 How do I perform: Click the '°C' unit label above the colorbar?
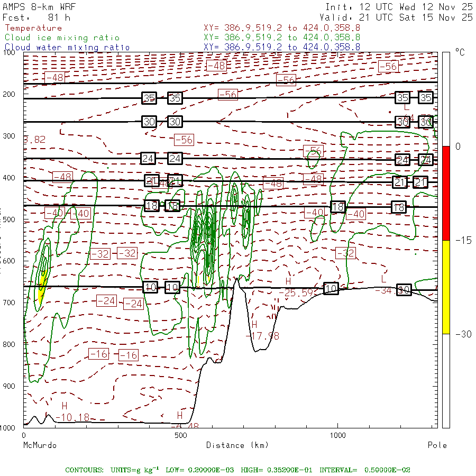pos(460,52)
